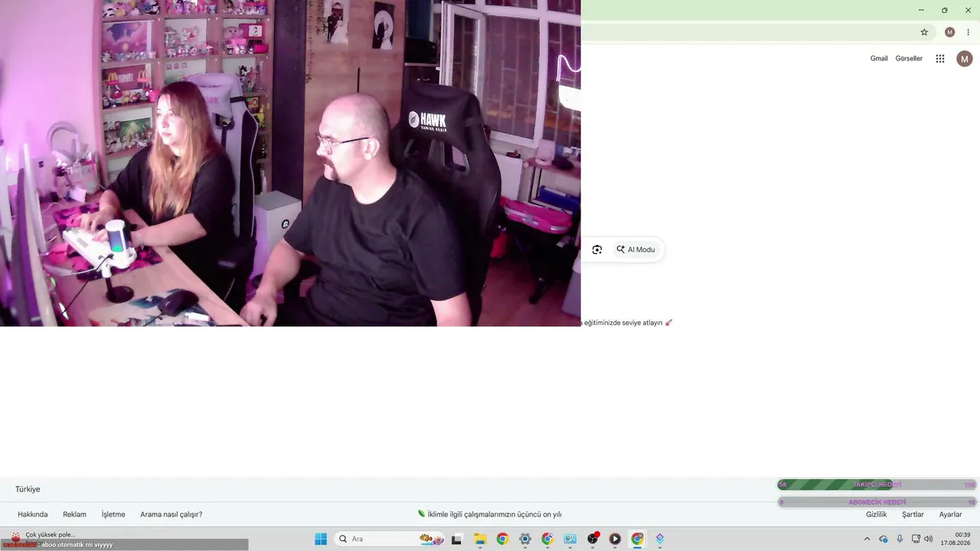This screenshot has height=551, width=980.
Task: Click the 'eğitiminizde seviye atlayın' promo text
Action: (x=623, y=323)
